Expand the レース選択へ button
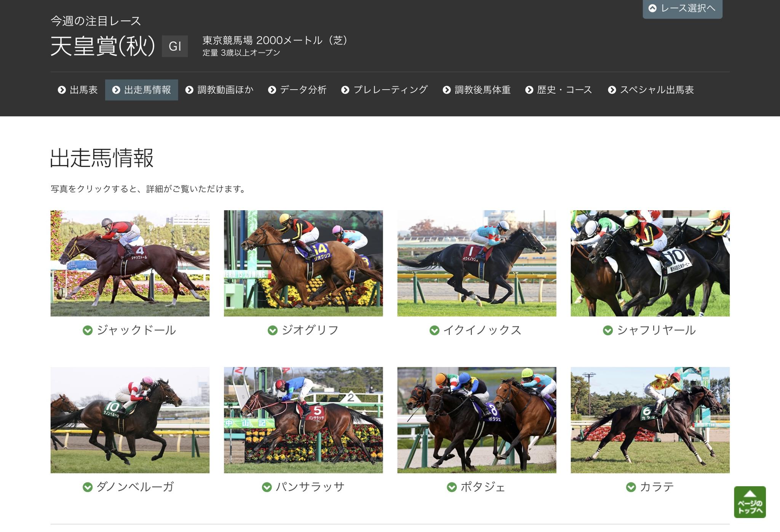The height and width of the screenshot is (532, 780). pos(682,8)
